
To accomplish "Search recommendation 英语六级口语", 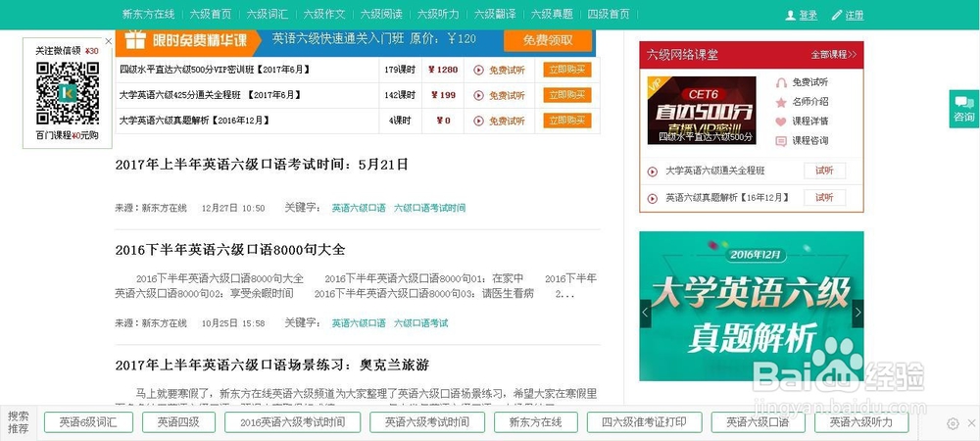I will tap(759, 422).
